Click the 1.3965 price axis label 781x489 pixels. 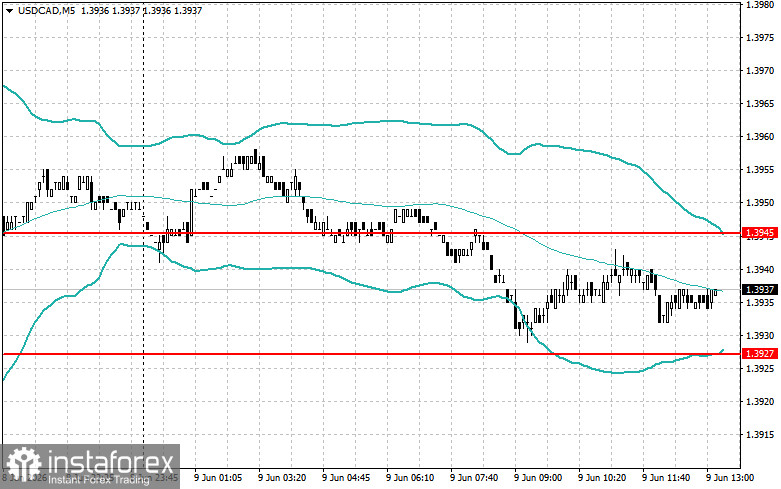coord(760,104)
